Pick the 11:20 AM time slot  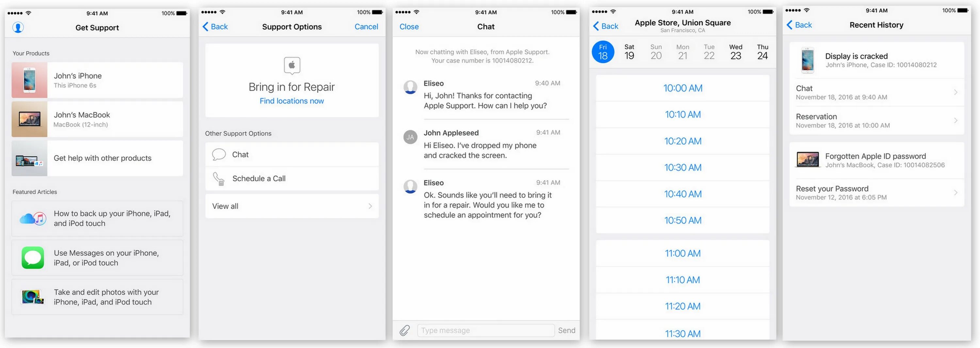(682, 306)
